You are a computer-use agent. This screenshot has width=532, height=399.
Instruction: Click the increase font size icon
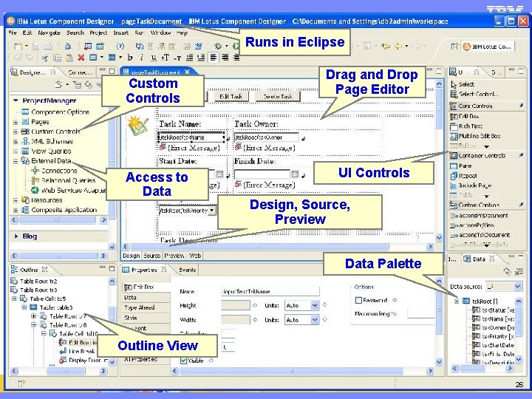pos(166,58)
